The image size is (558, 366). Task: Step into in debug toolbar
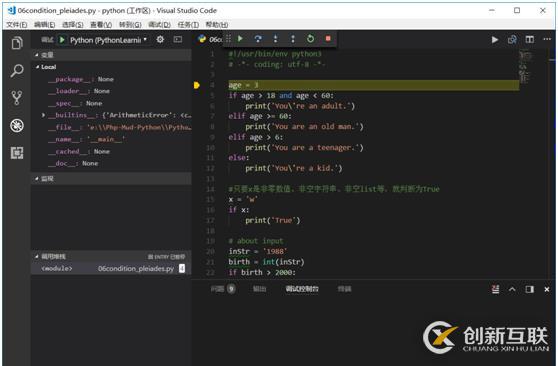click(x=275, y=38)
